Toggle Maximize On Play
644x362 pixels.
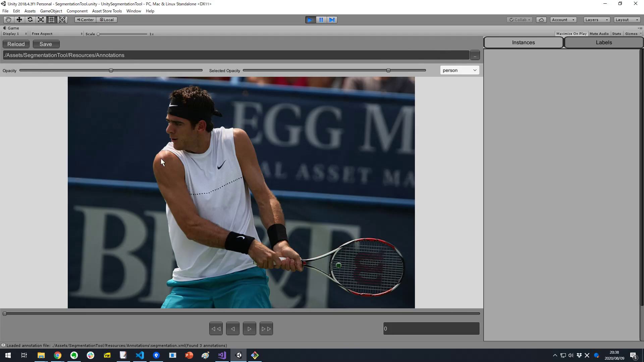[x=571, y=34]
